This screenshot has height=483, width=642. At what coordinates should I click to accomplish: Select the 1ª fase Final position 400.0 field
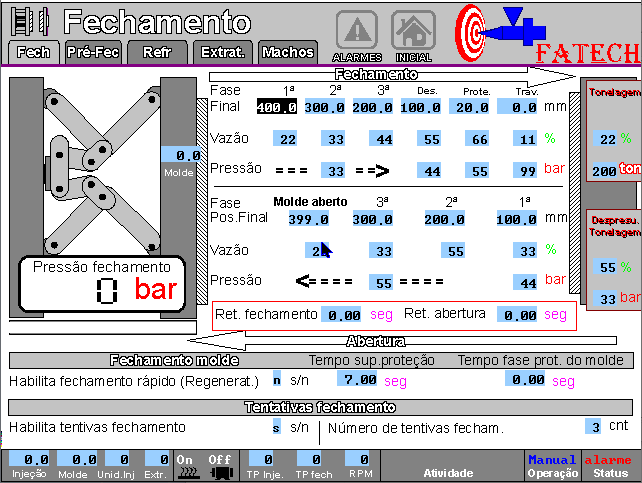276,107
